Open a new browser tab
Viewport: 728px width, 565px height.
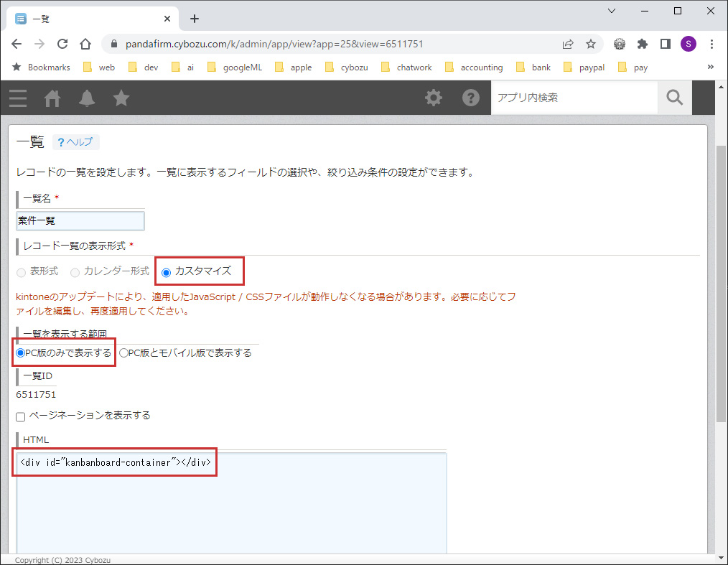194,19
